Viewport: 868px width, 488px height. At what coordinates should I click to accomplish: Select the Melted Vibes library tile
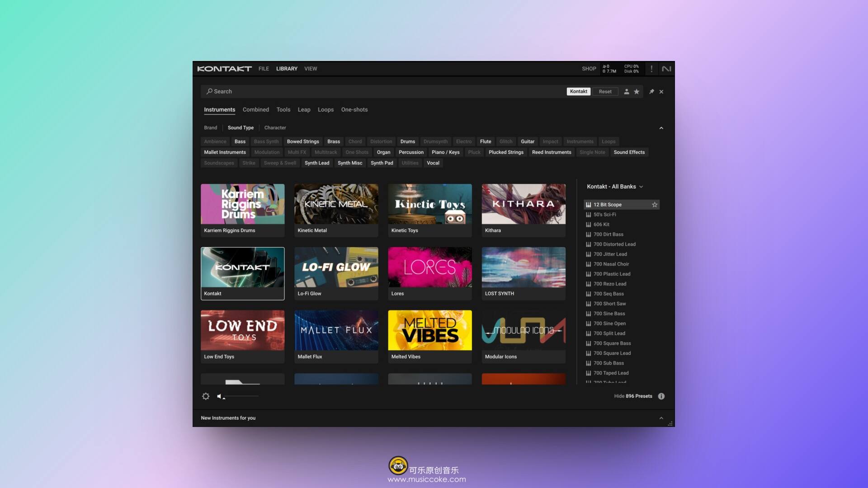tap(430, 337)
